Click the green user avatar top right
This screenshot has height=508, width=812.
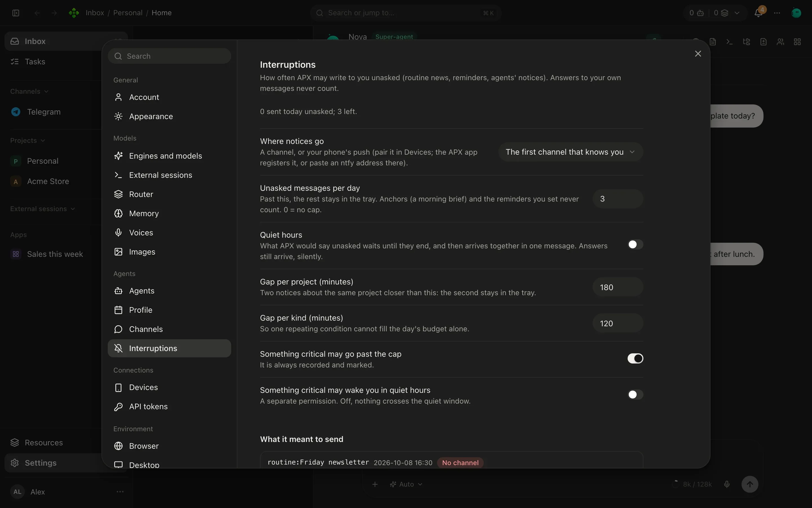796,13
